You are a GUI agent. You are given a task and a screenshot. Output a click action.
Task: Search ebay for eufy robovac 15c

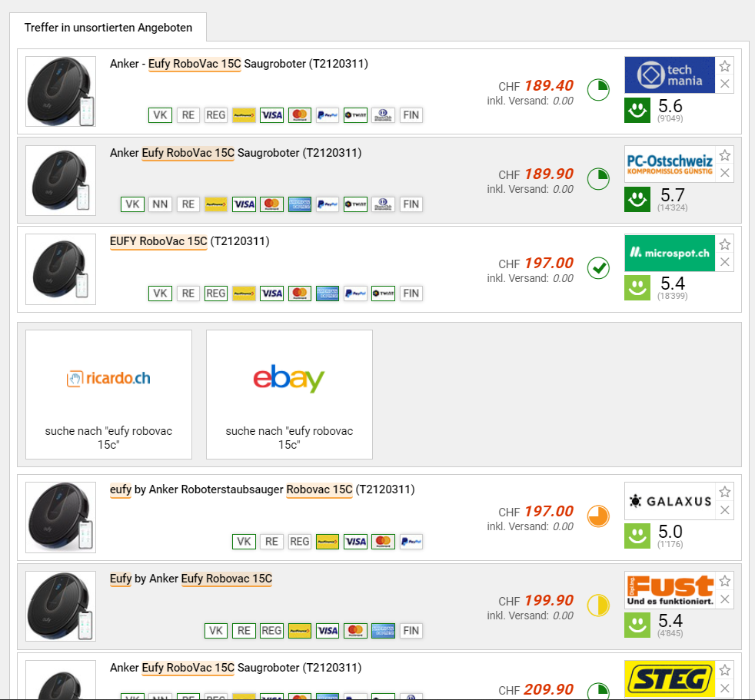289,394
